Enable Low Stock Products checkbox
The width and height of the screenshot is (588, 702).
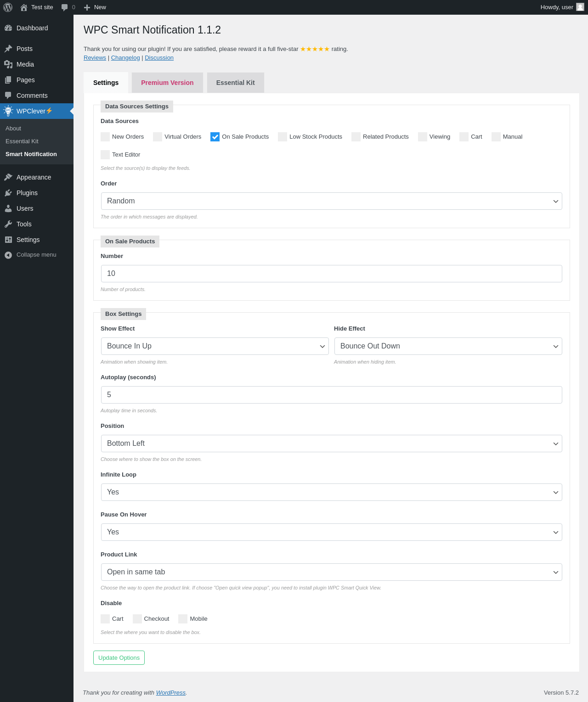283,137
